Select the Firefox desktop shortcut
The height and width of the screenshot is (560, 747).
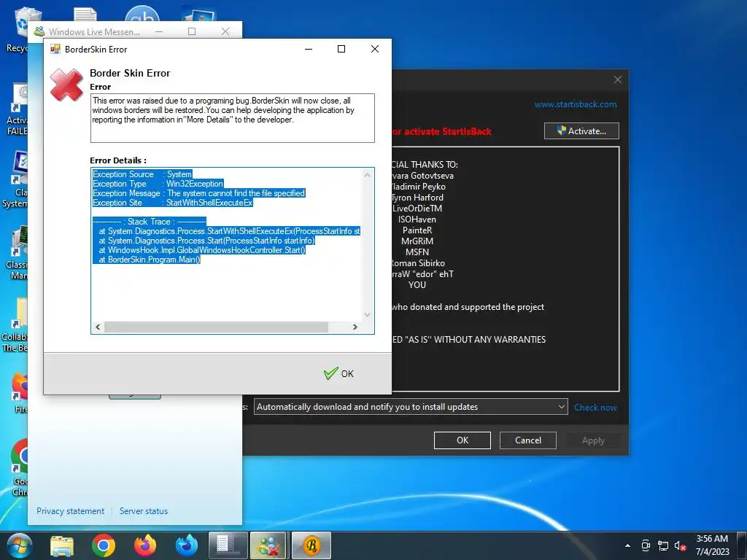[19, 393]
